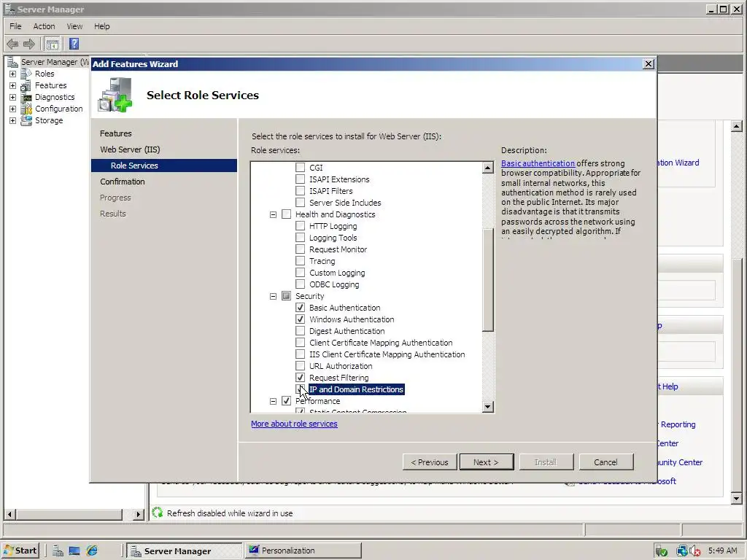747x560 pixels.
Task: Check IIS Client Certificate Mapping Authentication checkbox
Action: (300, 354)
